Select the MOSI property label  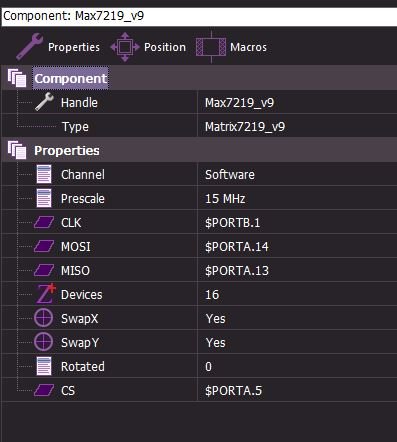pyautogui.click(x=76, y=246)
